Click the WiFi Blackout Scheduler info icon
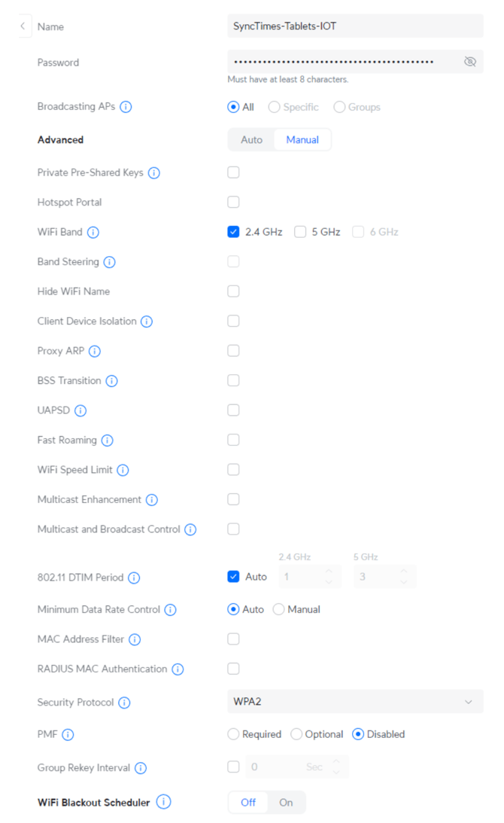This screenshot has width=504, height=823. [x=163, y=802]
